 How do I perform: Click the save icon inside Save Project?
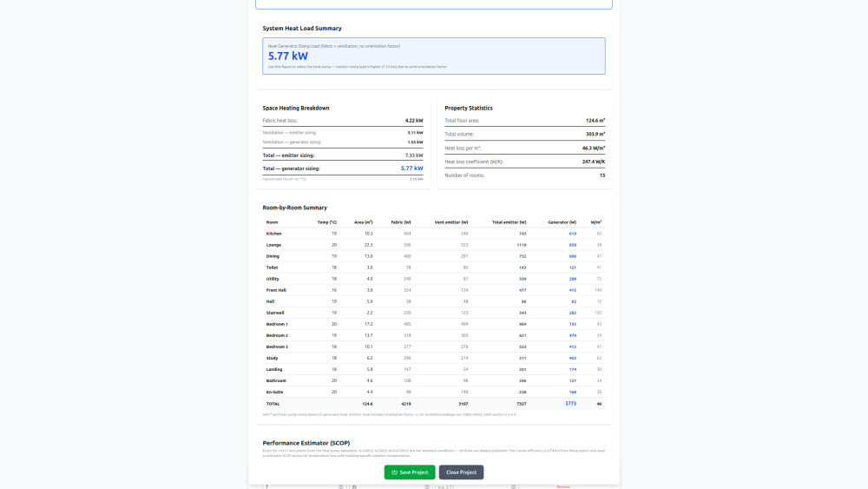pos(394,472)
